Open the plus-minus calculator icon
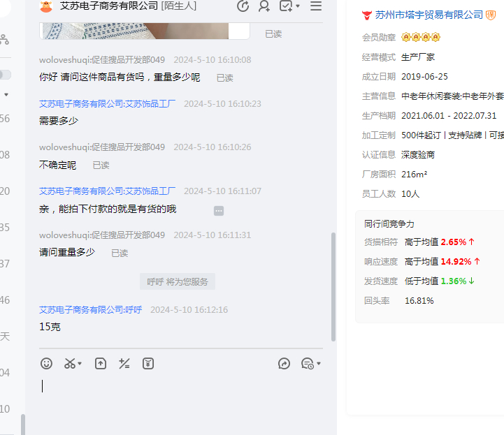Image resolution: width=504 pixels, height=435 pixels. pos(124,363)
